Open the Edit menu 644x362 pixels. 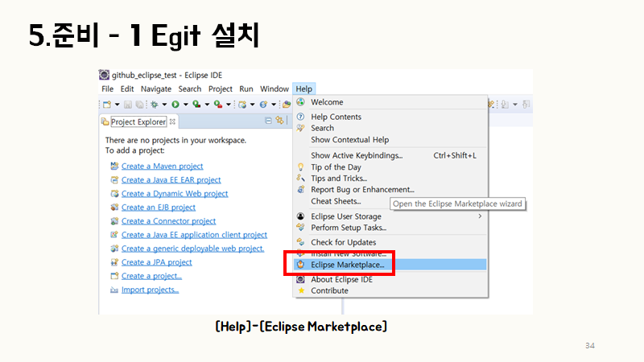pyautogui.click(x=127, y=89)
